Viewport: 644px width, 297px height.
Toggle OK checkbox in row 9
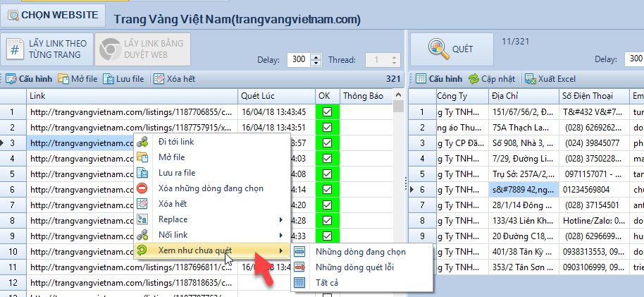click(328, 236)
